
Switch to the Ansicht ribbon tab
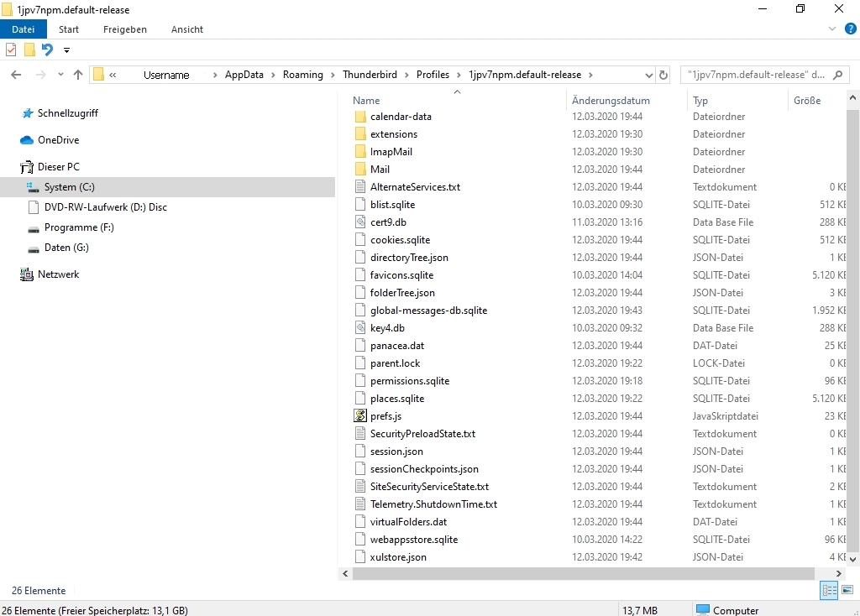click(187, 29)
